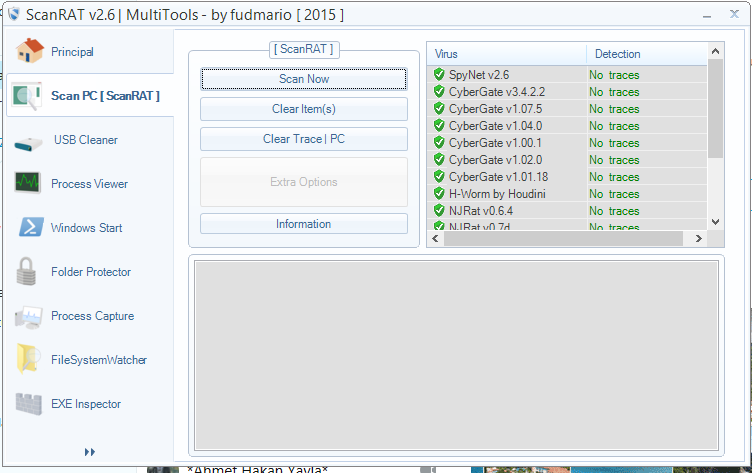Click the Clear Item(s) button

click(x=304, y=109)
